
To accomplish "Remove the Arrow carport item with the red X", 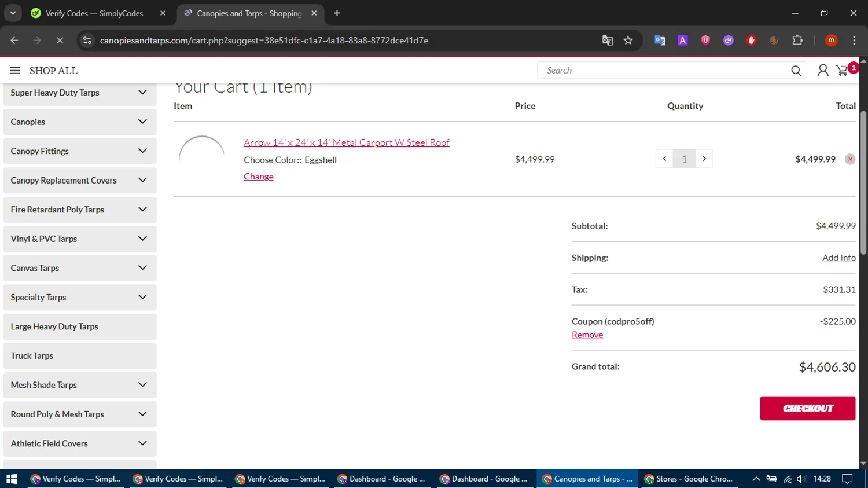I will click(850, 159).
